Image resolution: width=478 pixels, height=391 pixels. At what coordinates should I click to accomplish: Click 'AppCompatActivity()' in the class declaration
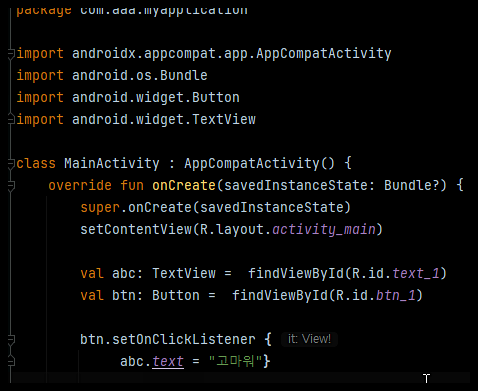tap(259, 163)
